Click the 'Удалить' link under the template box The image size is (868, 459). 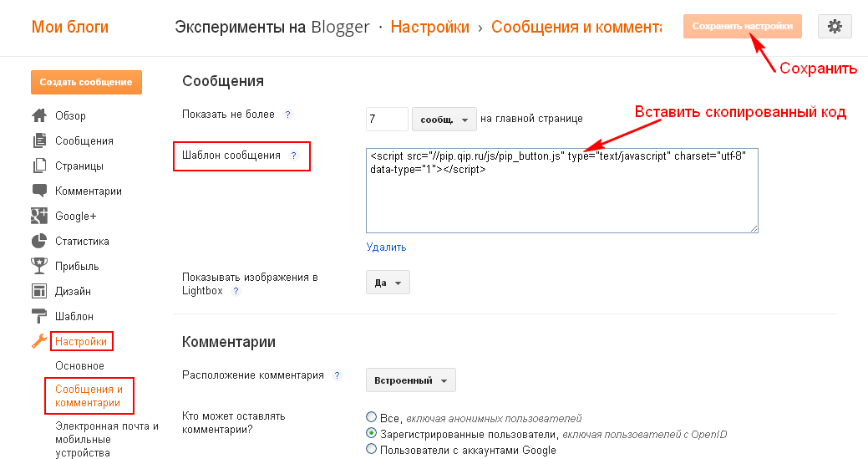[386, 247]
